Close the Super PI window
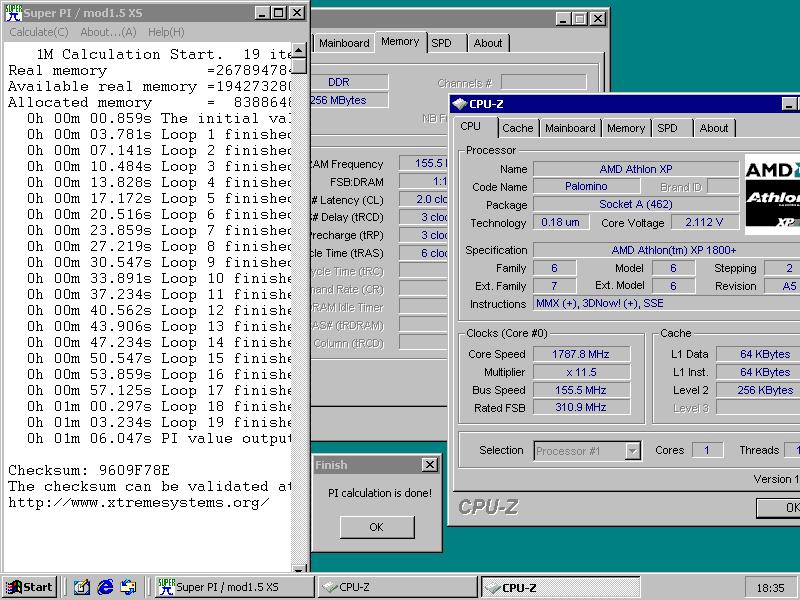Viewport: 800px width, 600px height. [x=297, y=13]
